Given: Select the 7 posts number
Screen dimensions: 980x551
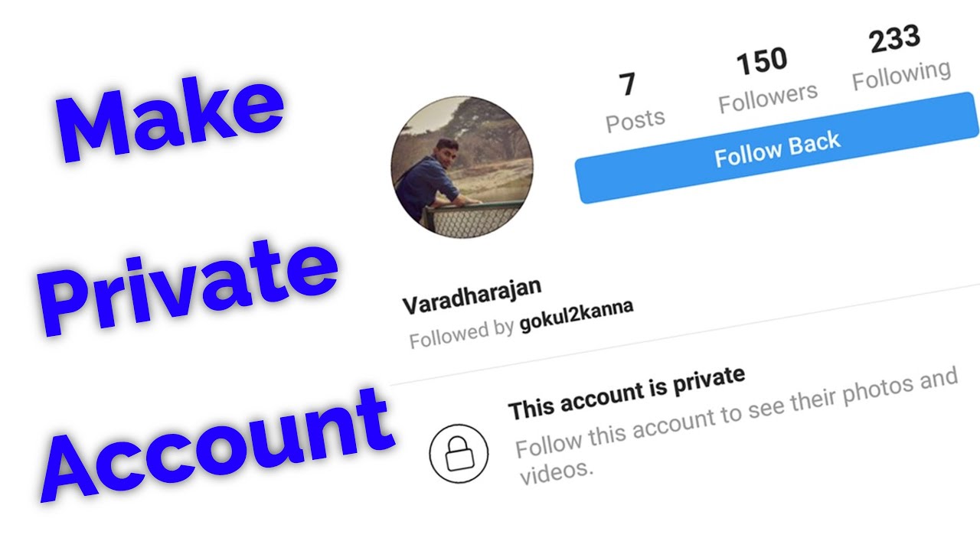Looking at the screenshot, I should click(x=627, y=85).
